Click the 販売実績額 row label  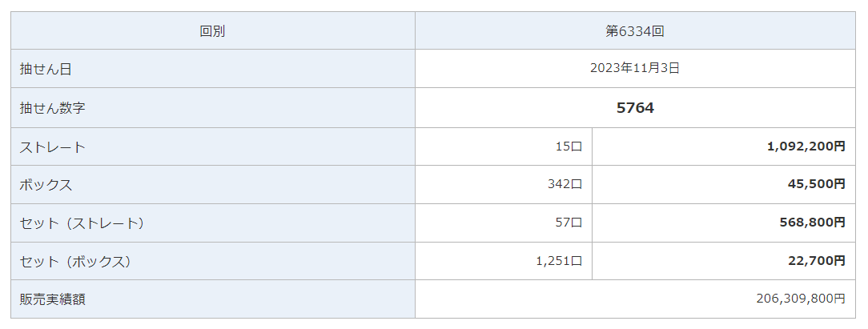pyautogui.click(x=53, y=299)
